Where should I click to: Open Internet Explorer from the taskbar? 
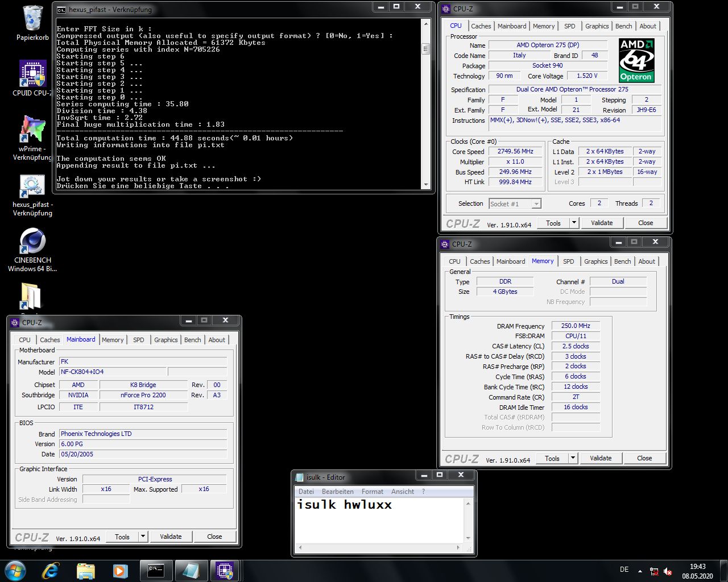tap(50, 571)
